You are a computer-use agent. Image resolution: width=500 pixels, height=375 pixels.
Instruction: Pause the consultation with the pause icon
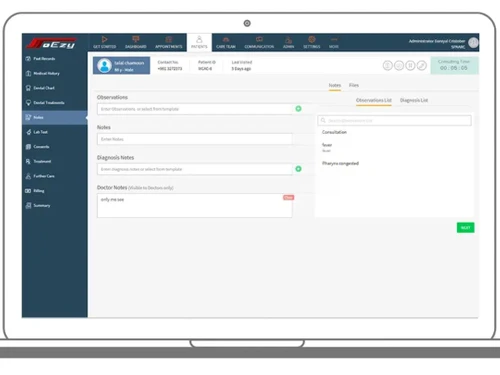pyautogui.click(x=410, y=65)
